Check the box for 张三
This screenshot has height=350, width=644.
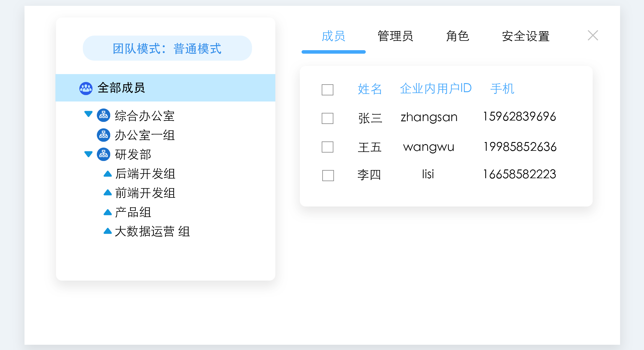point(327,118)
